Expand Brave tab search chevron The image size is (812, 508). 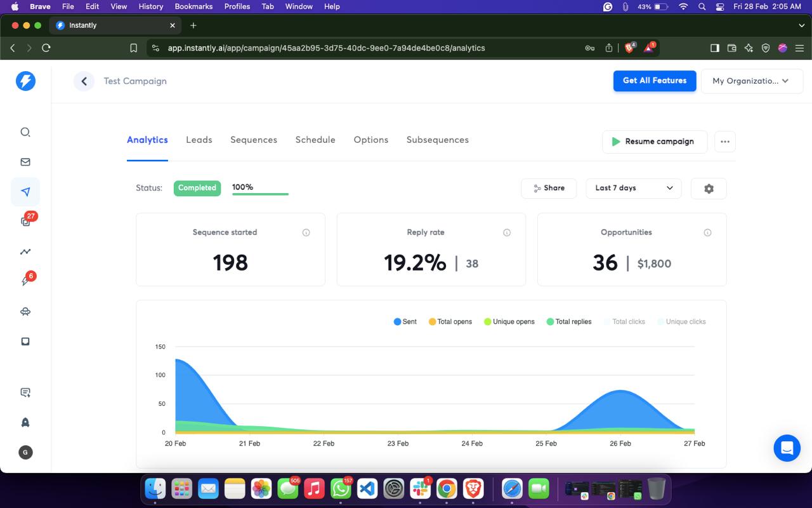pyautogui.click(x=801, y=25)
